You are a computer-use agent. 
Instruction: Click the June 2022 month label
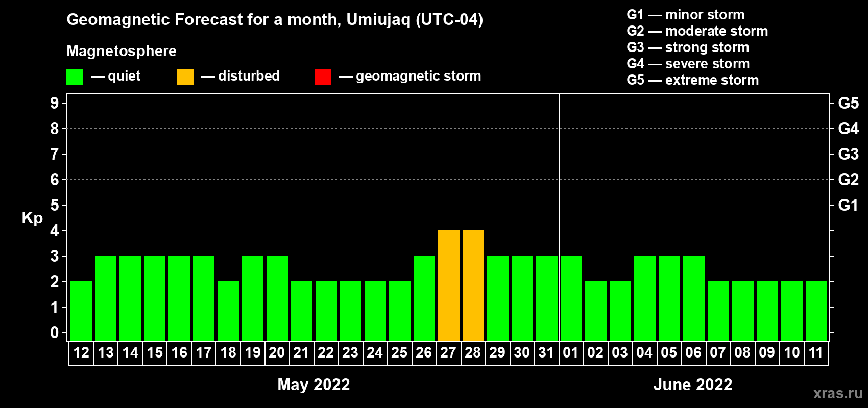point(693,385)
